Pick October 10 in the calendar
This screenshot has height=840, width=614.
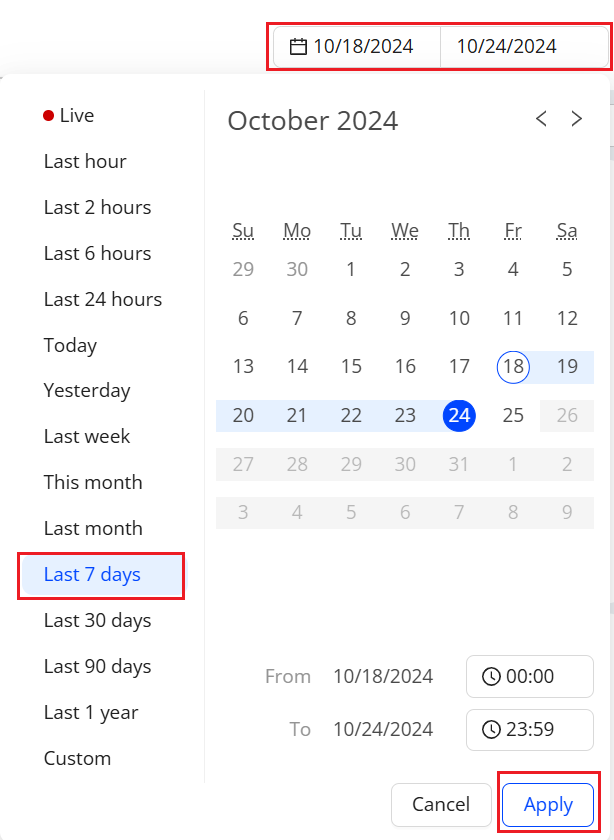(459, 318)
